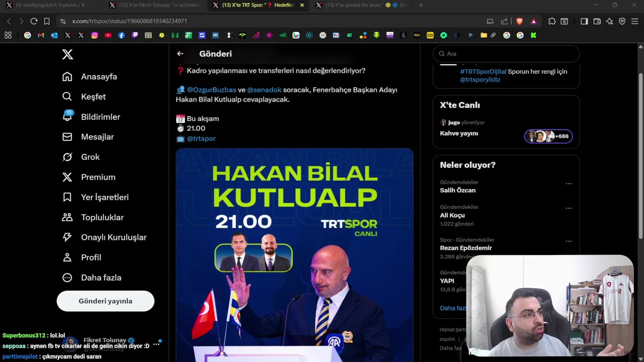Switch to günlük fm dozu browser tab
This screenshot has height=362, width=644.
point(361,5)
